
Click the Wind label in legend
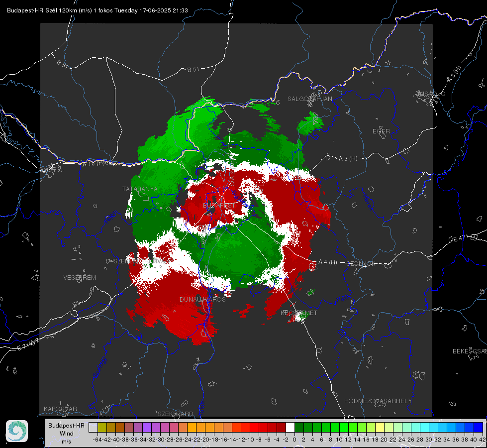(x=67, y=434)
